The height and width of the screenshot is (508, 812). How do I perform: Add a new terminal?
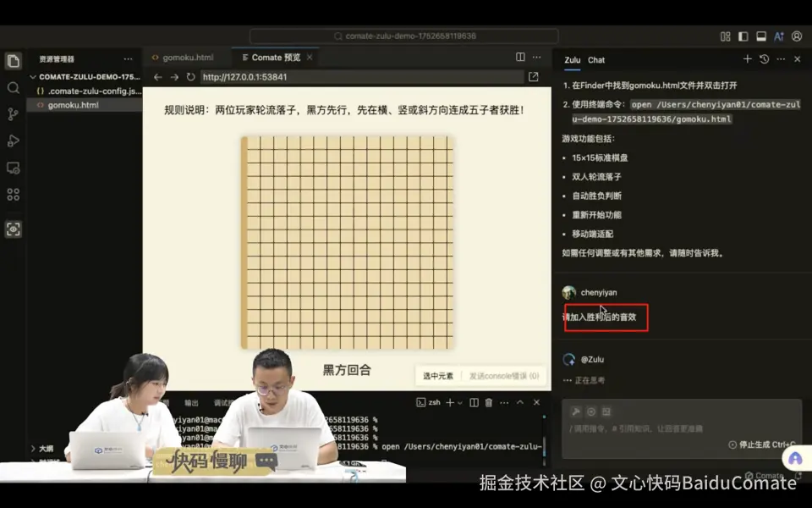click(449, 403)
